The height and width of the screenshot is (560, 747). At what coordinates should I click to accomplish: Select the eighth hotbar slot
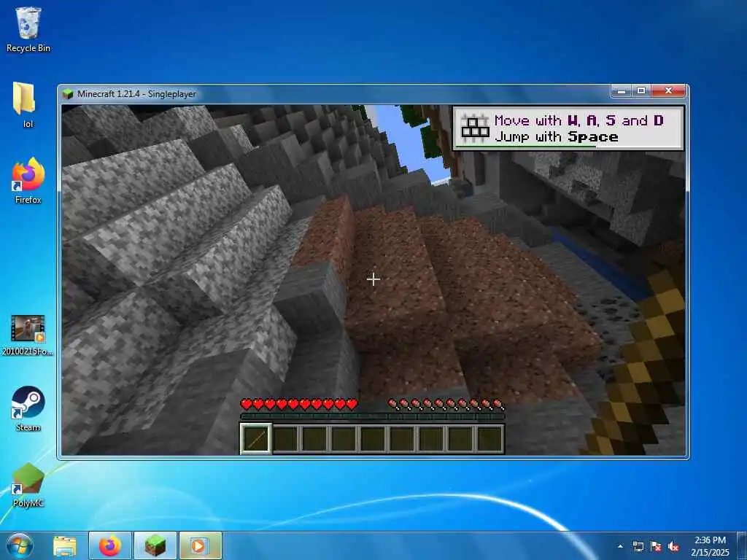click(460, 438)
